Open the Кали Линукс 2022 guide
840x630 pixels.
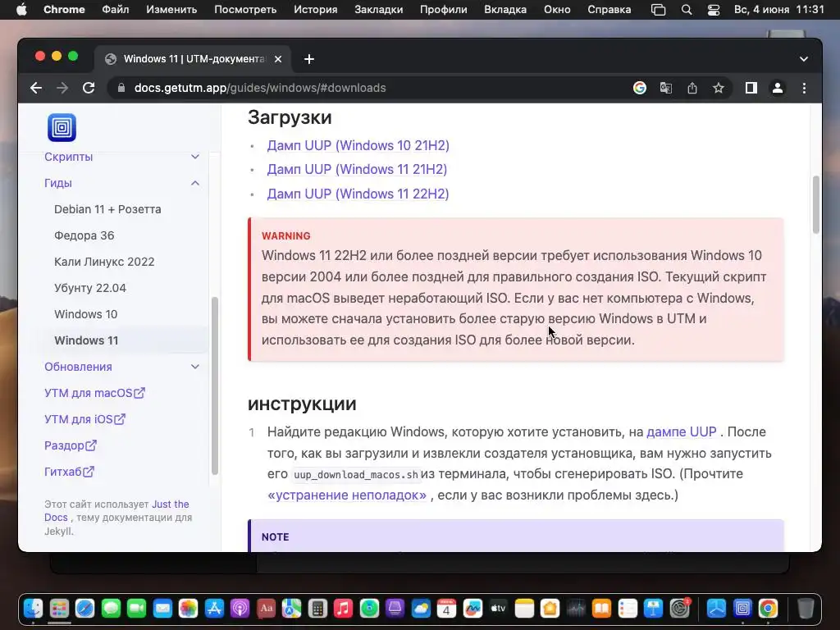(x=104, y=262)
